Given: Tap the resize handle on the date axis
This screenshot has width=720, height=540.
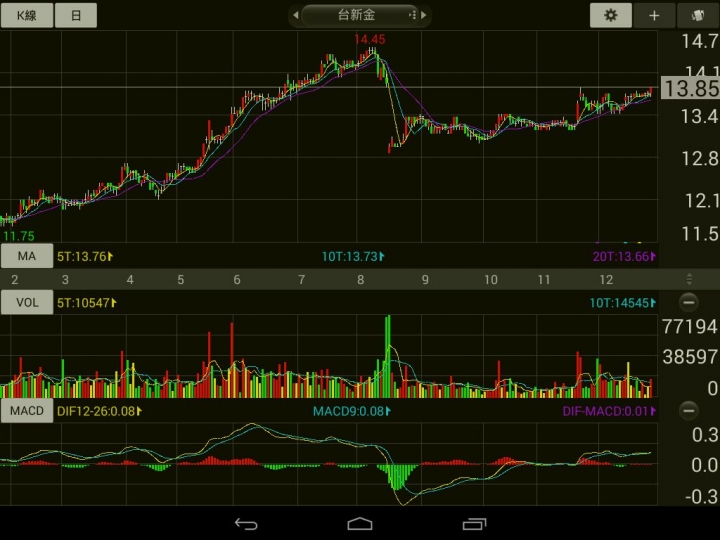Looking at the screenshot, I should [x=689, y=279].
